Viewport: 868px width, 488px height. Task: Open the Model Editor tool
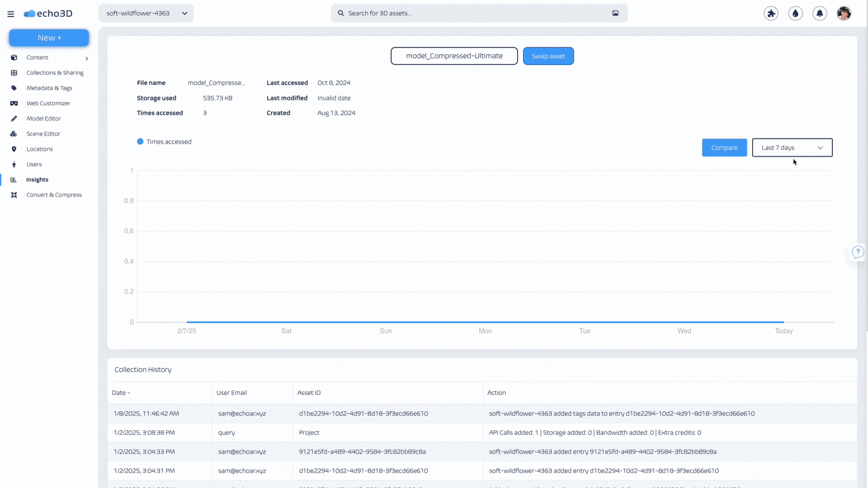43,118
